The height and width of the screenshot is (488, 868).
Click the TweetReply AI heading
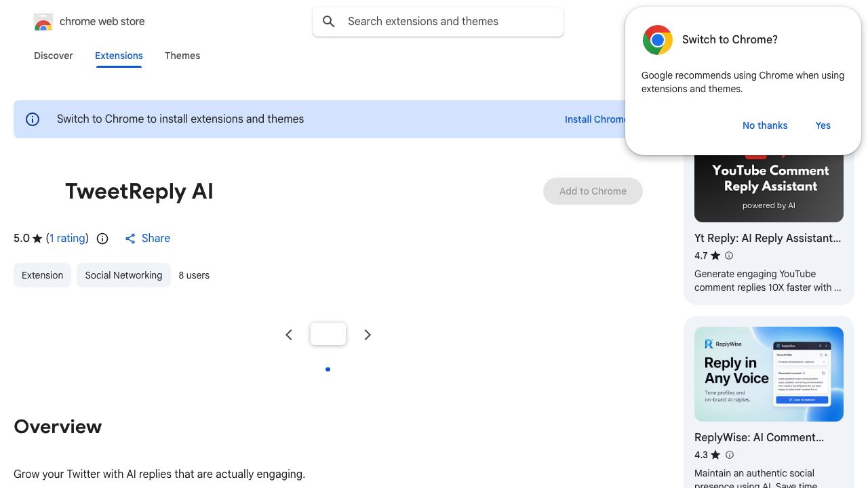pos(139,191)
